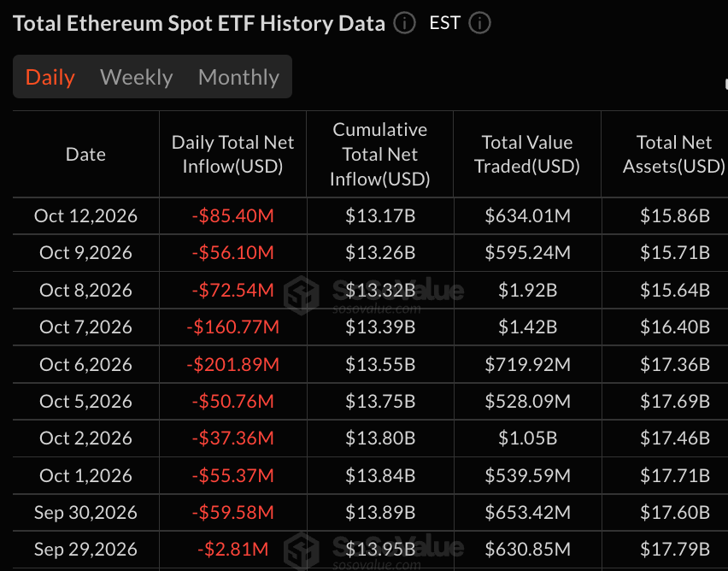The height and width of the screenshot is (571, 728).
Task: Click the $653.42M value traded cell
Action: click(527, 513)
